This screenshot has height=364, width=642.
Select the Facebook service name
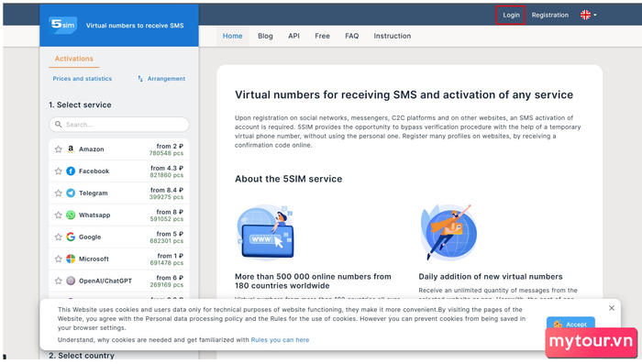pyautogui.click(x=94, y=171)
